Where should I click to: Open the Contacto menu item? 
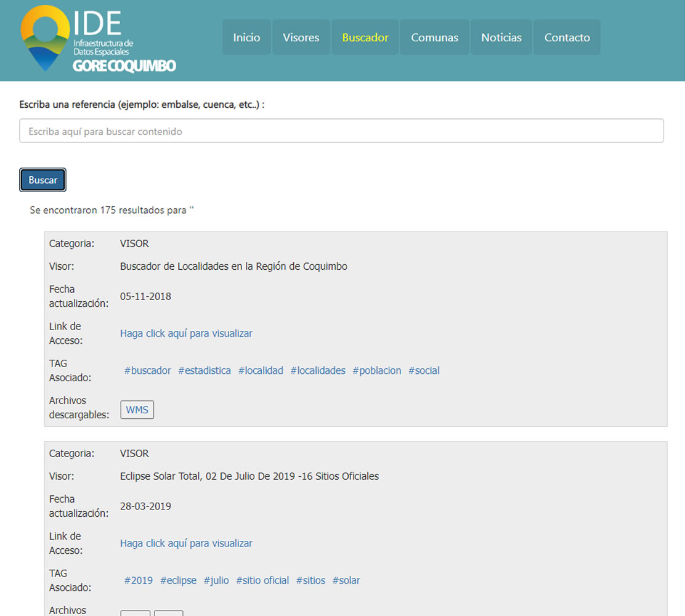pyautogui.click(x=567, y=38)
